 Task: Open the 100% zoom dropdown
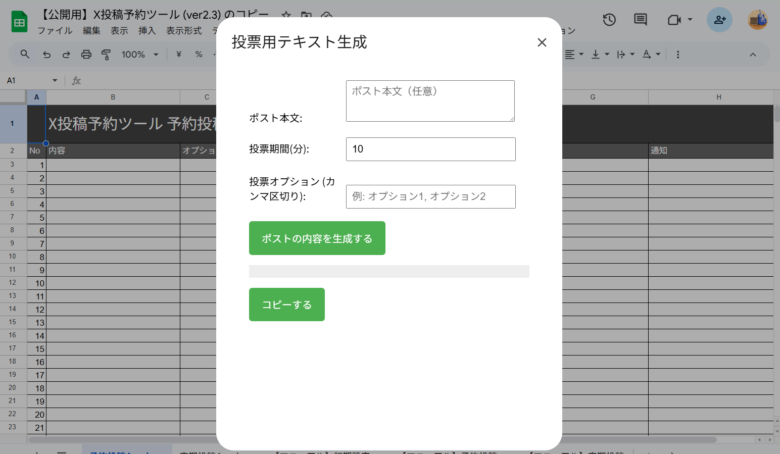(138, 54)
